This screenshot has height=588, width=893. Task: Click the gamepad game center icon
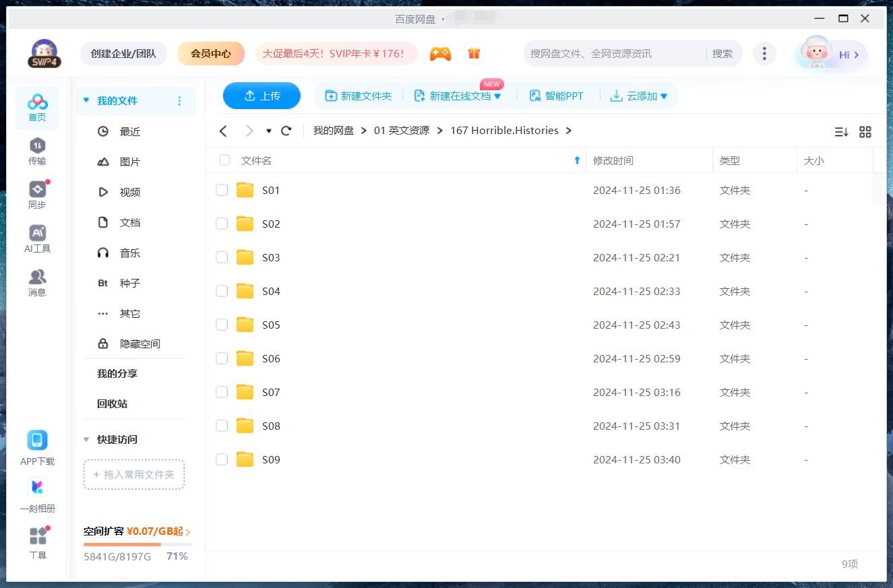[440, 53]
